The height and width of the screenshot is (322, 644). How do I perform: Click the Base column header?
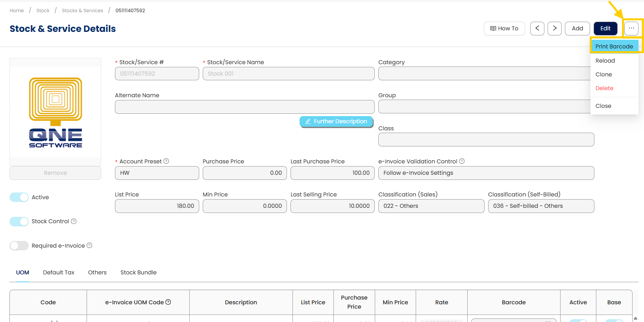coord(614,302)
